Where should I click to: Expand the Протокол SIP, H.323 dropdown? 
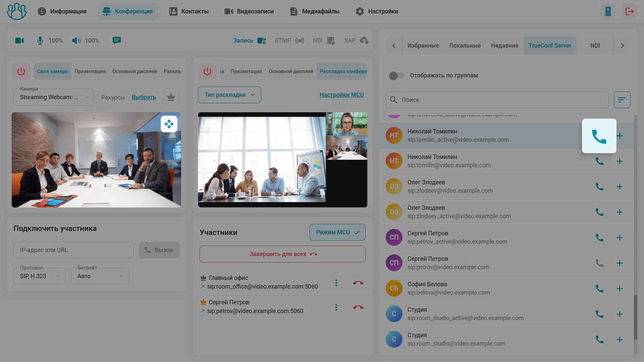tap(40, 276)
